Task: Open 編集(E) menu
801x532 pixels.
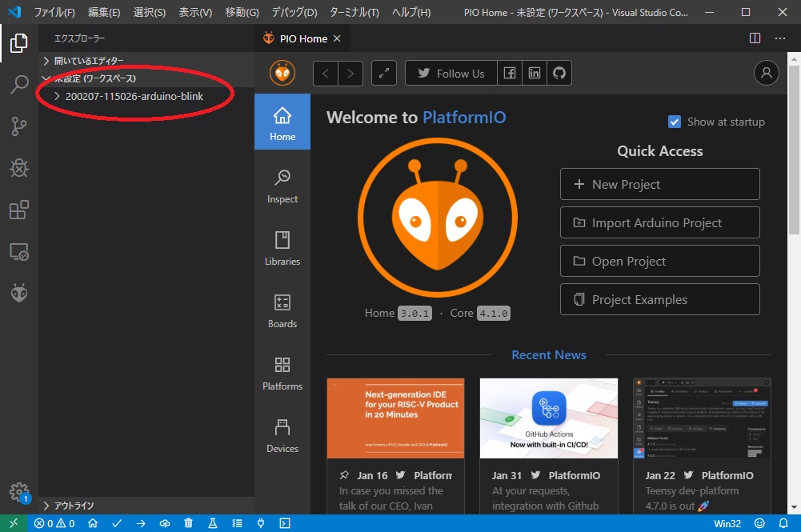Action: [104, 12]
